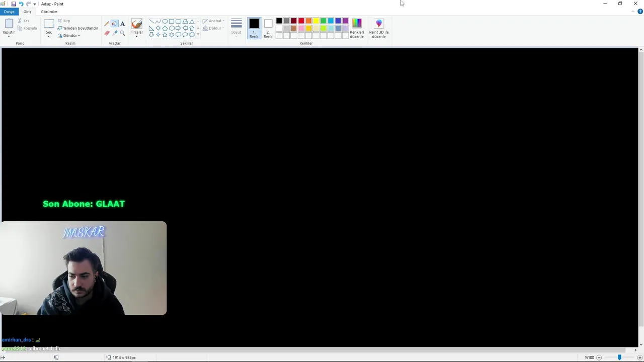Pick the orange color swatch
The image size is (644, 362).
308,21
